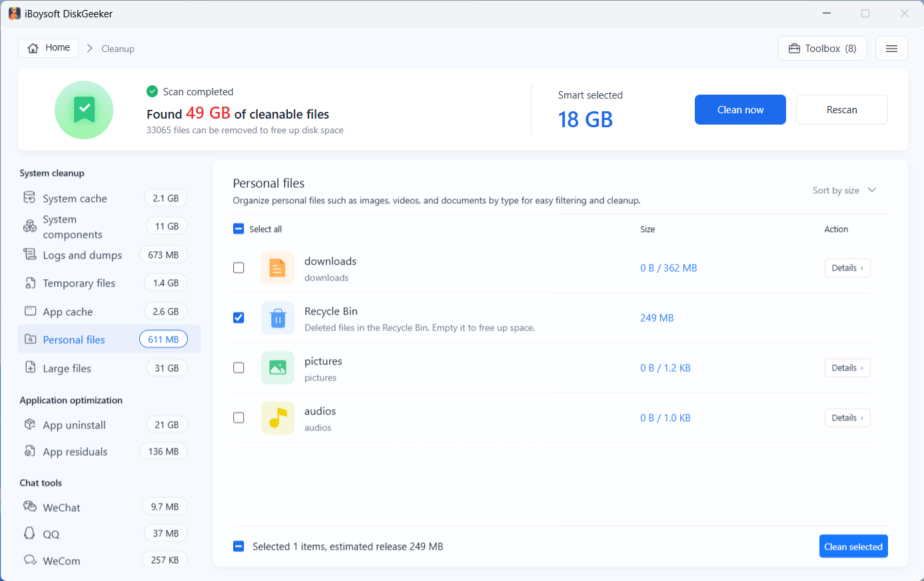Click the WeCom icon
This screenshot has height=581, width=924.
30,560
